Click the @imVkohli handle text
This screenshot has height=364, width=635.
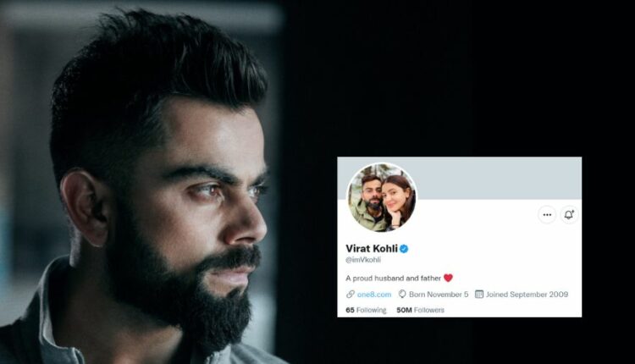(363, 260)
